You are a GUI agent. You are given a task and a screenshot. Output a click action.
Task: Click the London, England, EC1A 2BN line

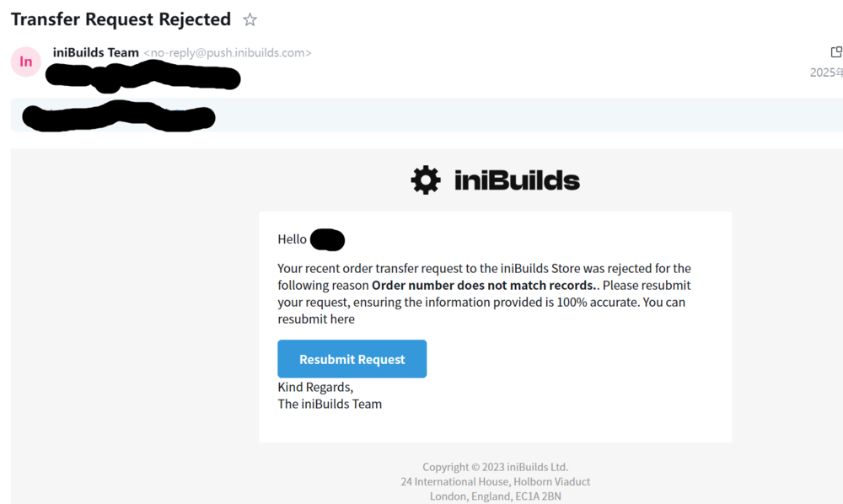pyautogui.click(x=495, y=496)
